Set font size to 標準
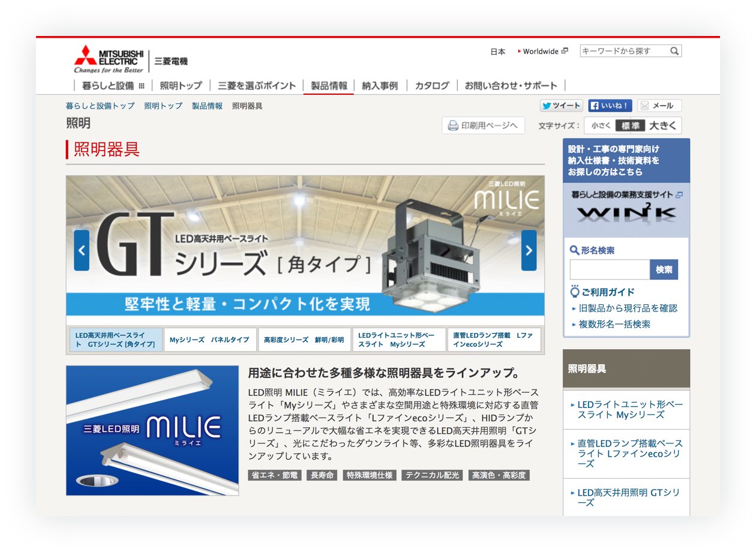 pos(630,125)
